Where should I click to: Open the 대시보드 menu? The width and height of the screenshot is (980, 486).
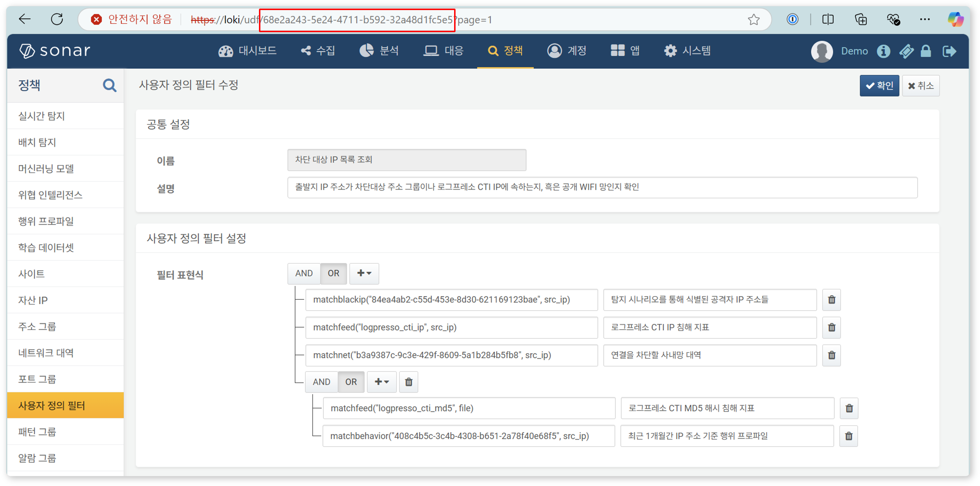pyautogui.click(x=247, y=51)
